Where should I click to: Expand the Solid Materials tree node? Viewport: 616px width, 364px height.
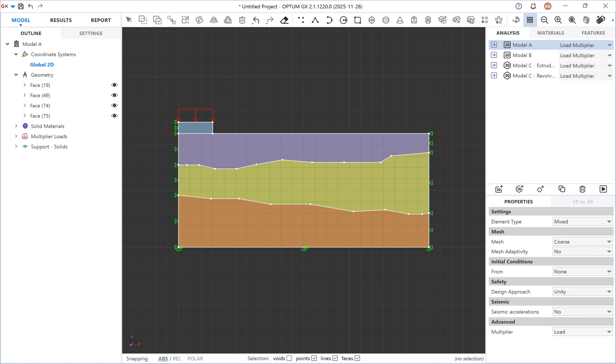16,126
